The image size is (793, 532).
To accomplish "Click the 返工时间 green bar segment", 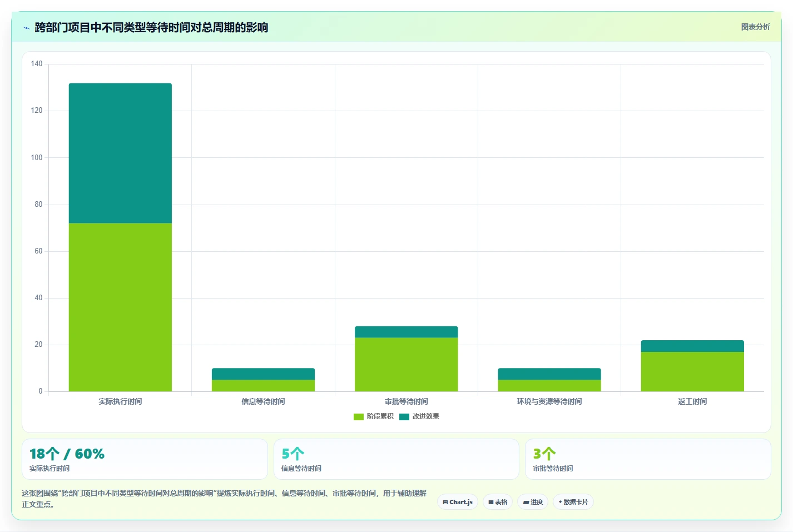I will coord(692,371).
